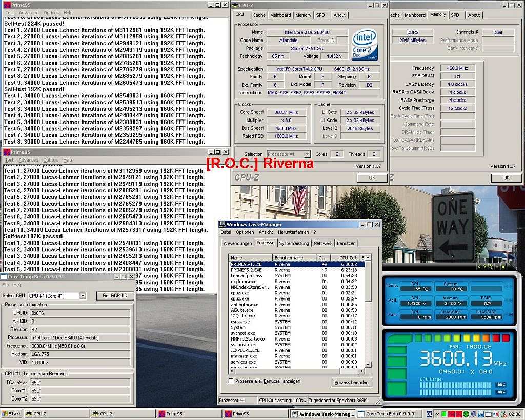Activate the first Prime95 taskbar button

pos(189,414)
